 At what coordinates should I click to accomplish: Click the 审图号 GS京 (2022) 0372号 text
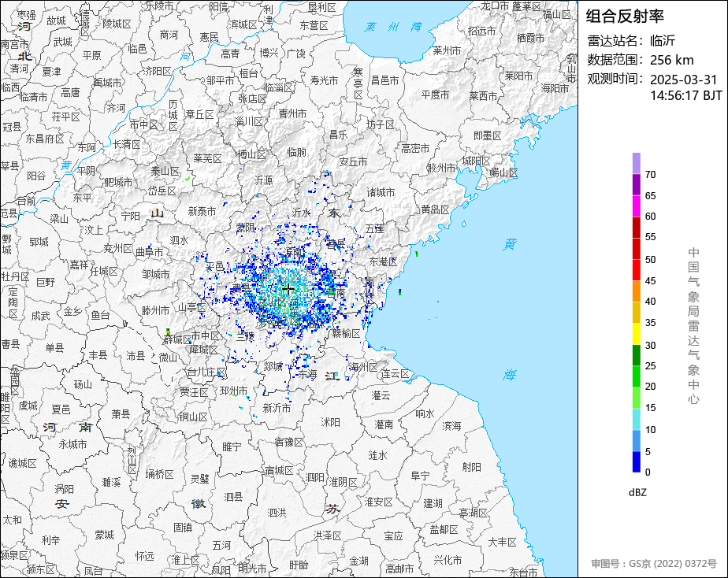coord(654,564)
